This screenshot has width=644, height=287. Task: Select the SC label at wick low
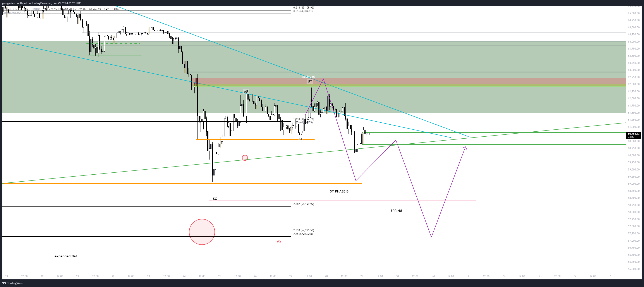point(215,199)
